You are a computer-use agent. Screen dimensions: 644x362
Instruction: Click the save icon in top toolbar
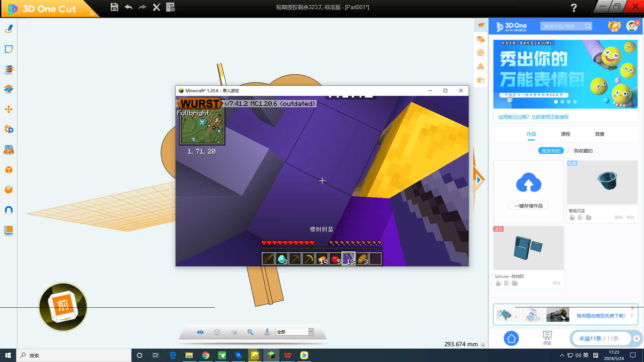114,7
